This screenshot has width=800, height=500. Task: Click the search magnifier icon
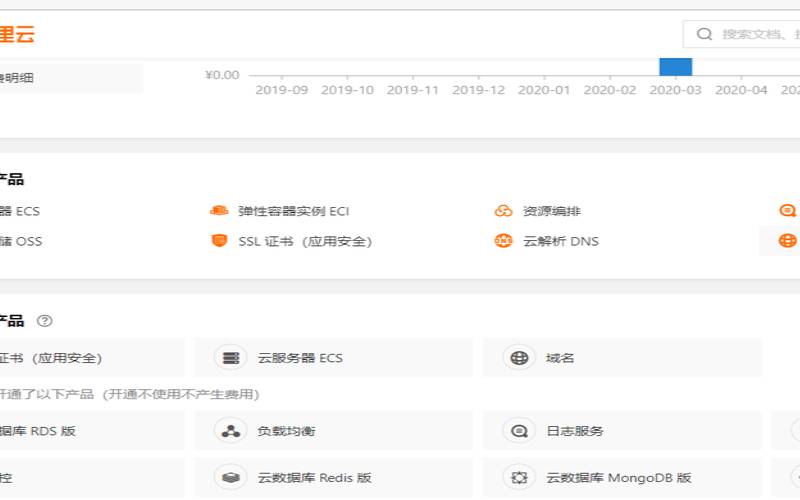705,34
